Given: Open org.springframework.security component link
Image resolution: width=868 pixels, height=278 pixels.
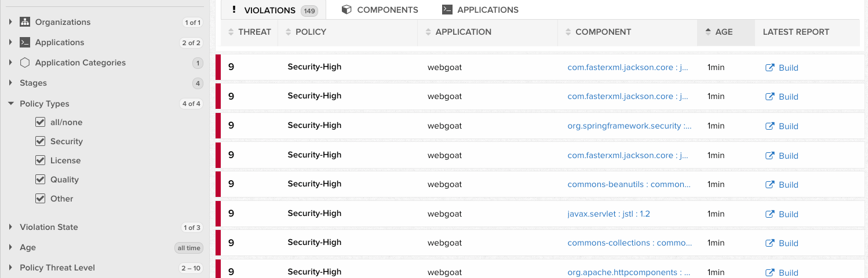Looking at the screenshot, I should point(629,126).
